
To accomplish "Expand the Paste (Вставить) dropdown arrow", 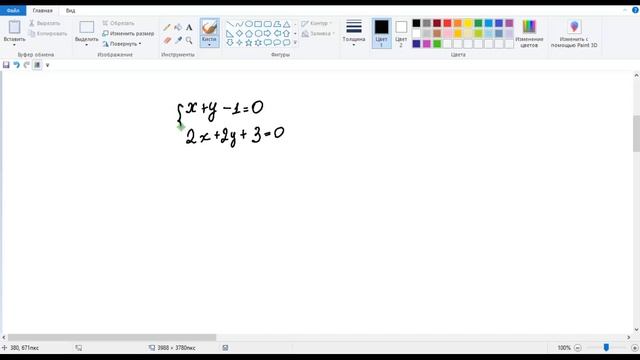I will [x=14, y=45].
